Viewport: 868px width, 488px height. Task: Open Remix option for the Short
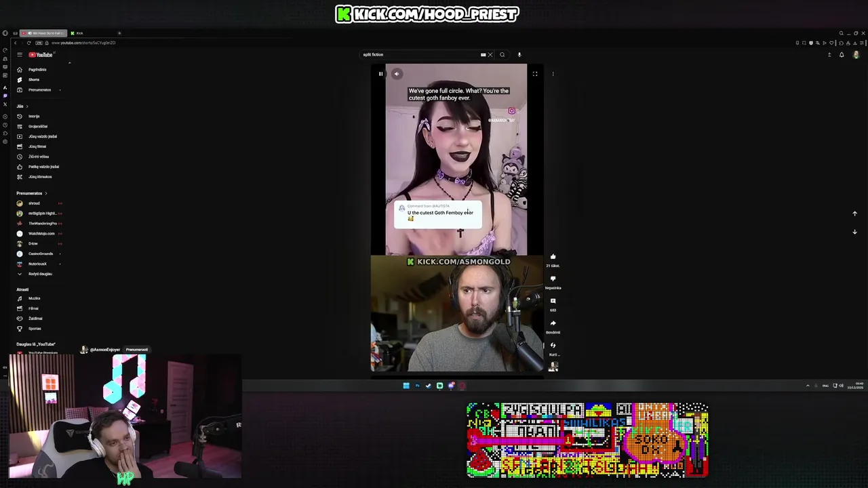coord(553,346)
